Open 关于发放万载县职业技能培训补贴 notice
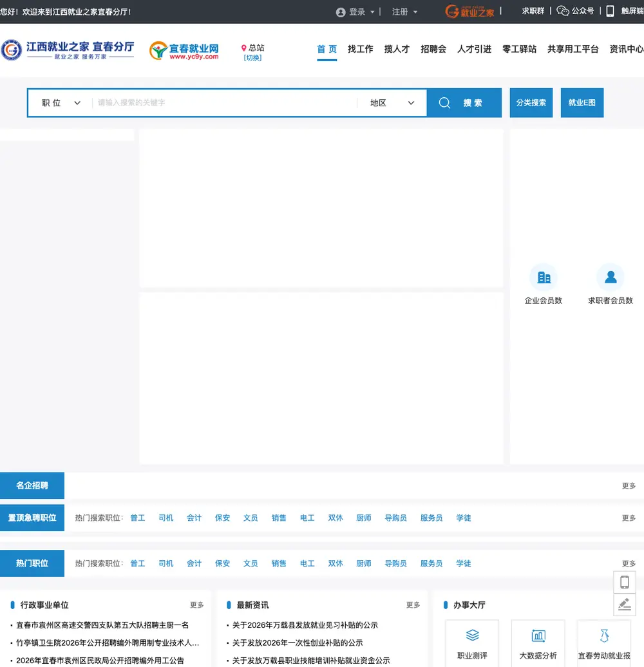The image size is (644, 667). point(311,661)
